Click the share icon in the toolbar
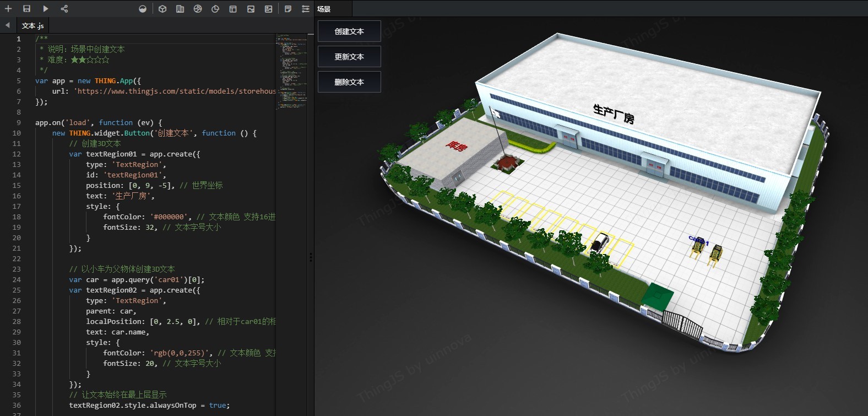The image size is (868, 416). (x=64, y=9)
